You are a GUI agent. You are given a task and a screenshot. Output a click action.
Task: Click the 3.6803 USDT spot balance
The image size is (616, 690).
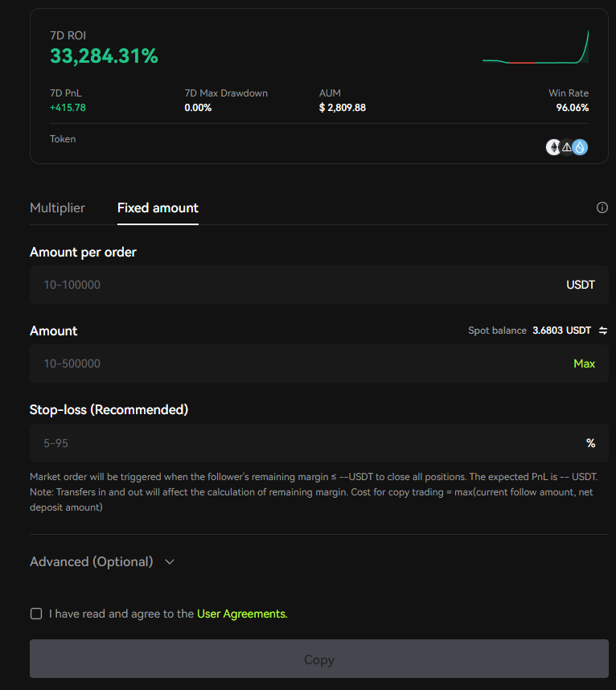click(x=561, y=331)
